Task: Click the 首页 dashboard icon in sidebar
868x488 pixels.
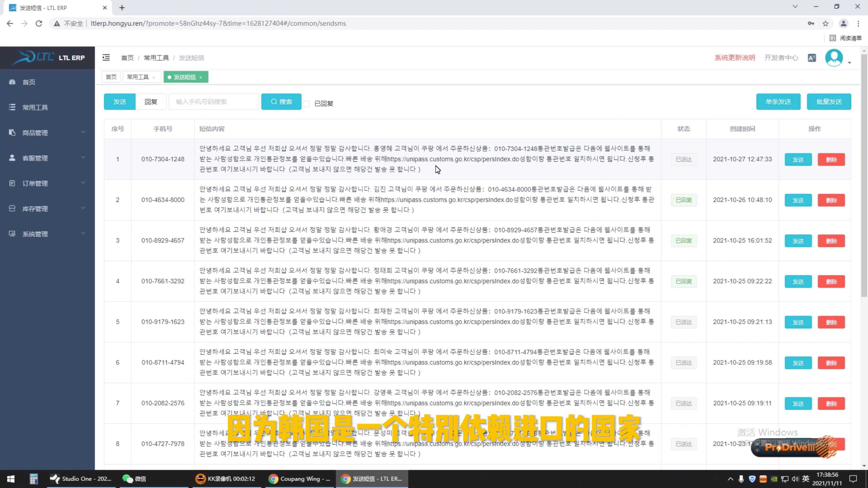Action: tap(12, 82)
